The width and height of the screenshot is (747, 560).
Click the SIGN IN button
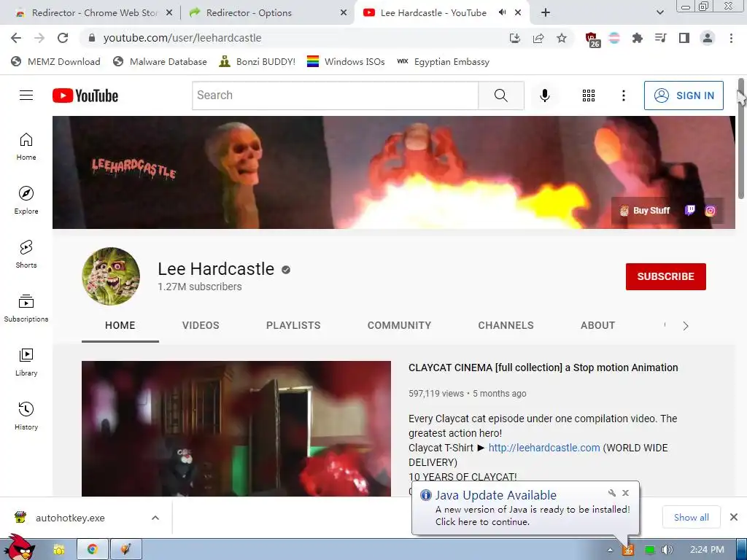point(684,96)
